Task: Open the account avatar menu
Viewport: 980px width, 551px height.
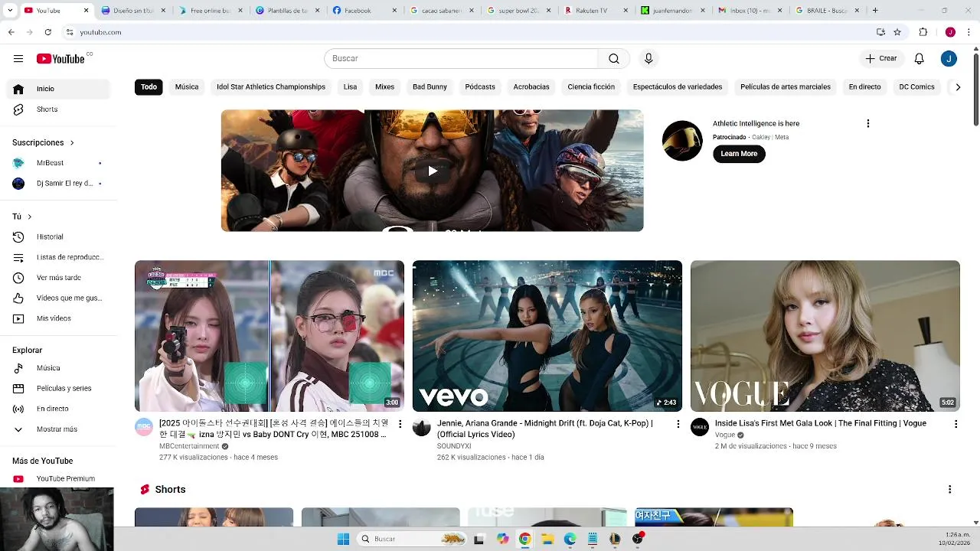Action: pyautogui.click(x=949, y=59)
